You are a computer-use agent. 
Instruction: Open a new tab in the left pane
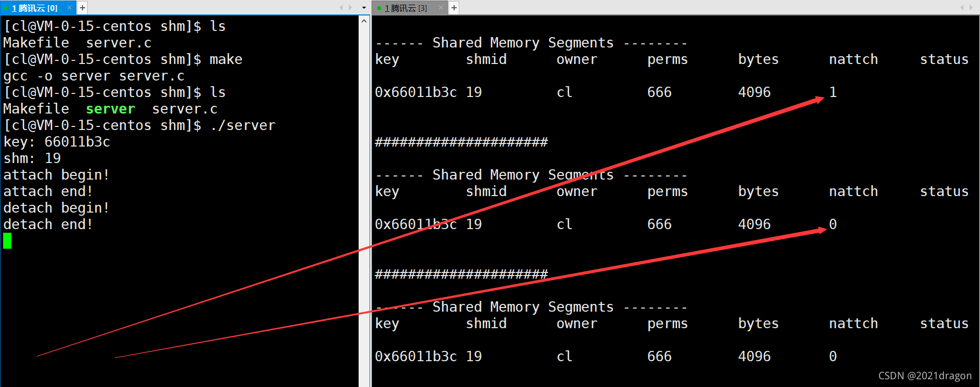[x=83, y=8]
